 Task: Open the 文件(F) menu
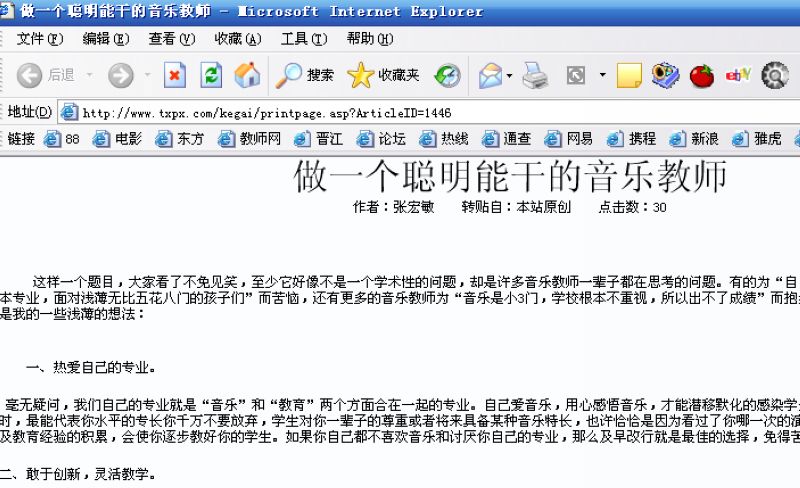(x=40, y=39)
